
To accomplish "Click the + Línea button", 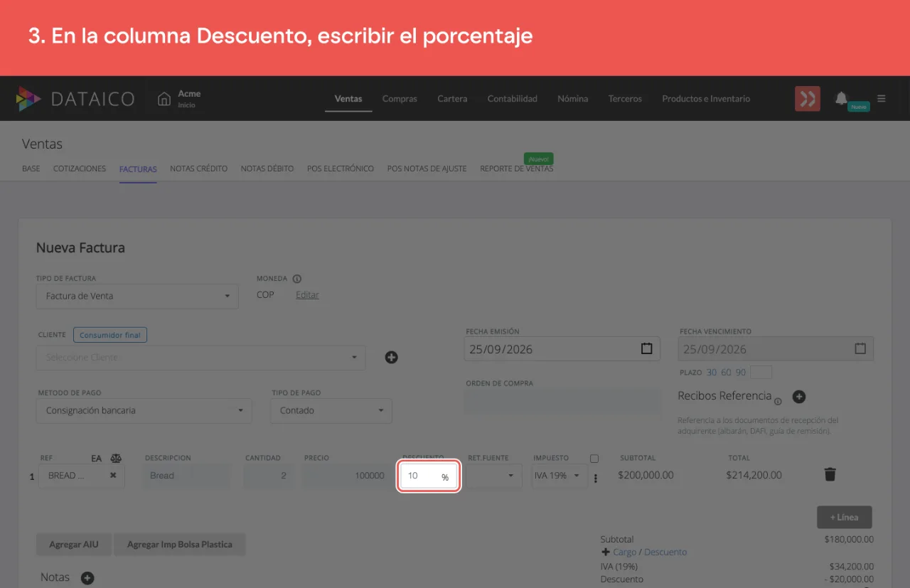I will pyautogui.click(x=845, y=517).
